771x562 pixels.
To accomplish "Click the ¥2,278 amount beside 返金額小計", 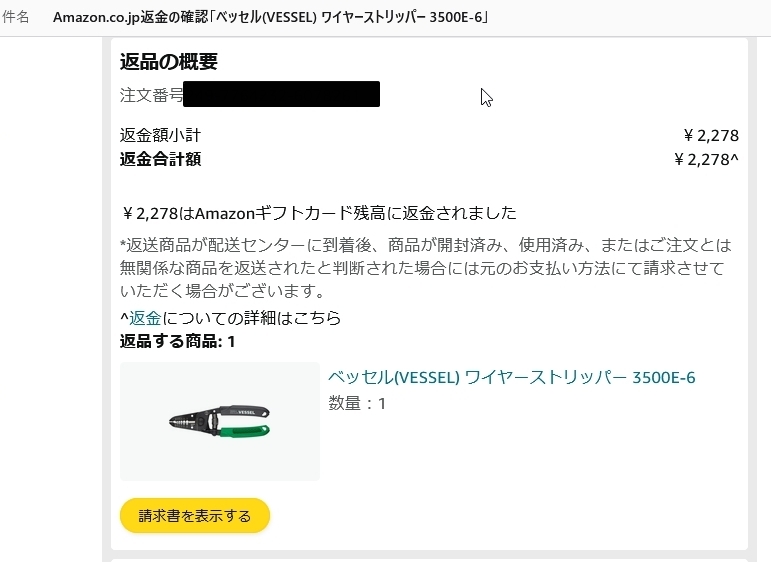I will click(710, 136).
